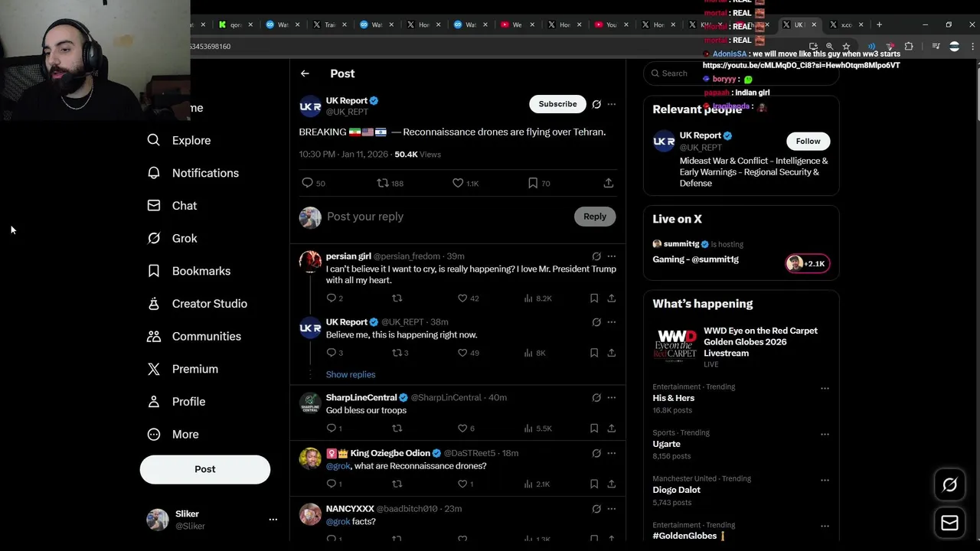Open options for Diogo Dalot trend
The height and width of the screenshot is (551, 980).
click(825, 480)
